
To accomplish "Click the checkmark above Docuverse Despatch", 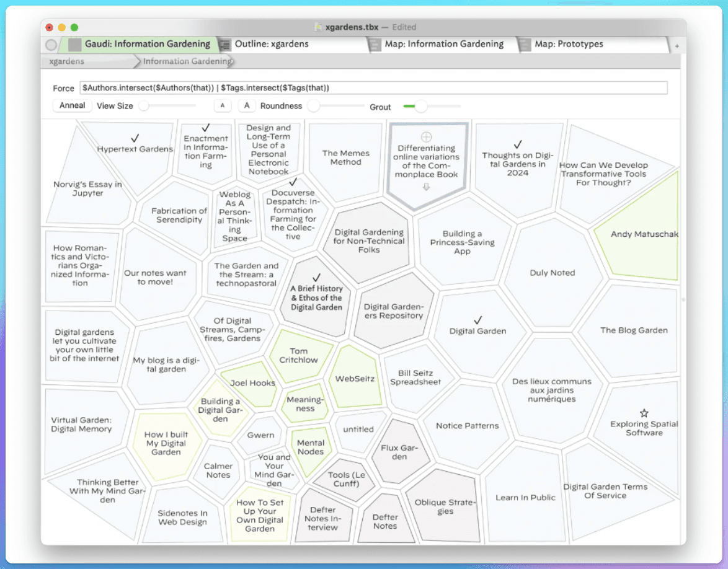I will [x=293, y=182].
